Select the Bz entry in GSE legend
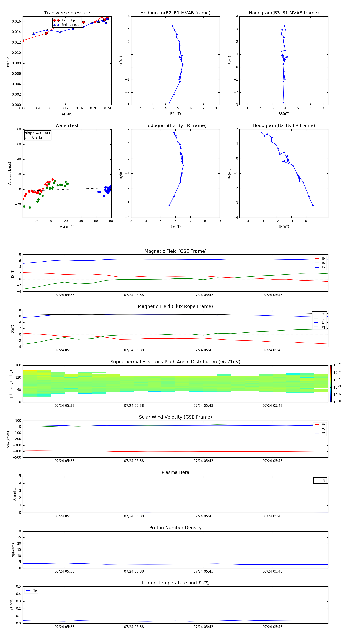This screenshot has height=644, width=351. click(x=320, y=267)
